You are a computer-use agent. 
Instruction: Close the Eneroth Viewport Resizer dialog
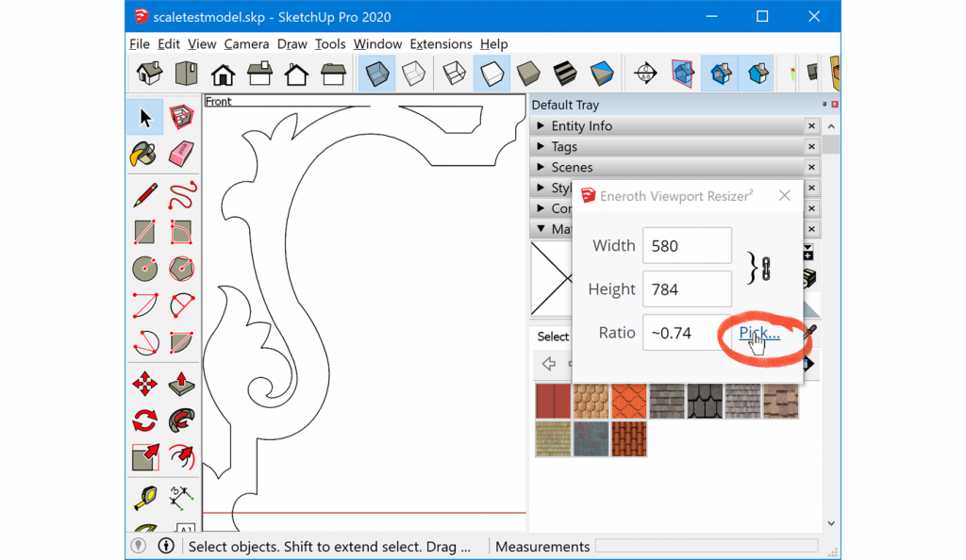pos(784,196)
